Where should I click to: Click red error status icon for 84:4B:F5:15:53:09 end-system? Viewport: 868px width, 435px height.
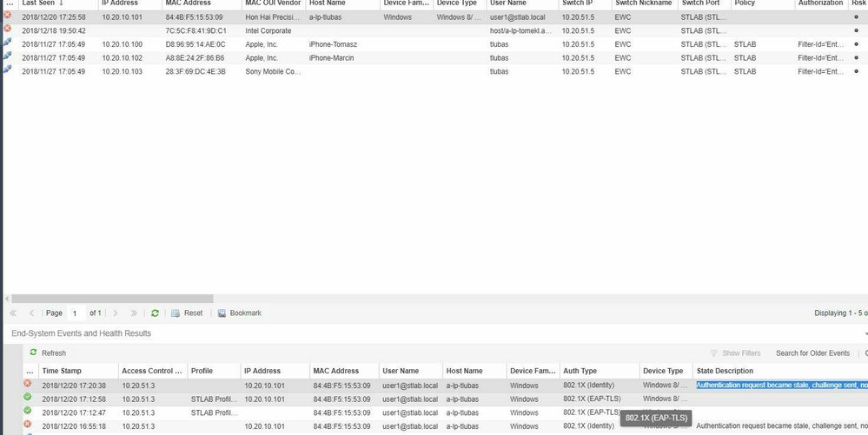click(x=8, y=16)
